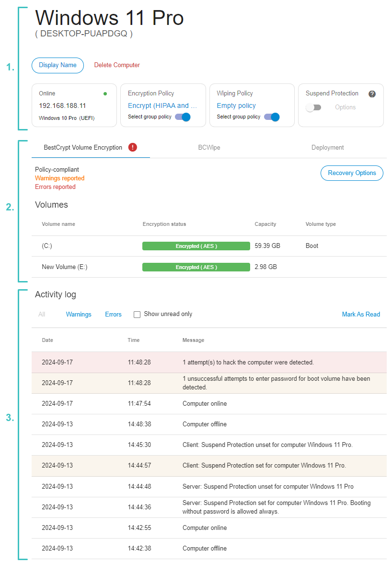Screen dimensions: 392x563
Task: Enable the Suspend Protection switch
Action: [313, 107]
